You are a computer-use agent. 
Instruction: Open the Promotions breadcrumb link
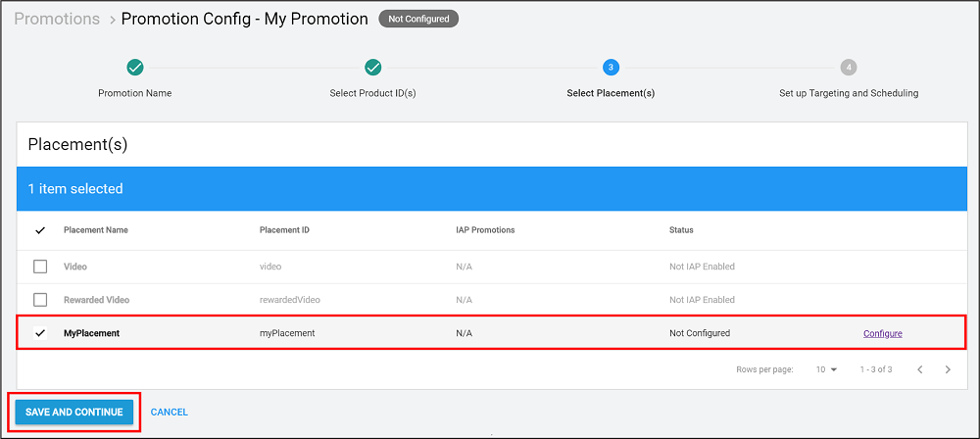click(57, 19)
